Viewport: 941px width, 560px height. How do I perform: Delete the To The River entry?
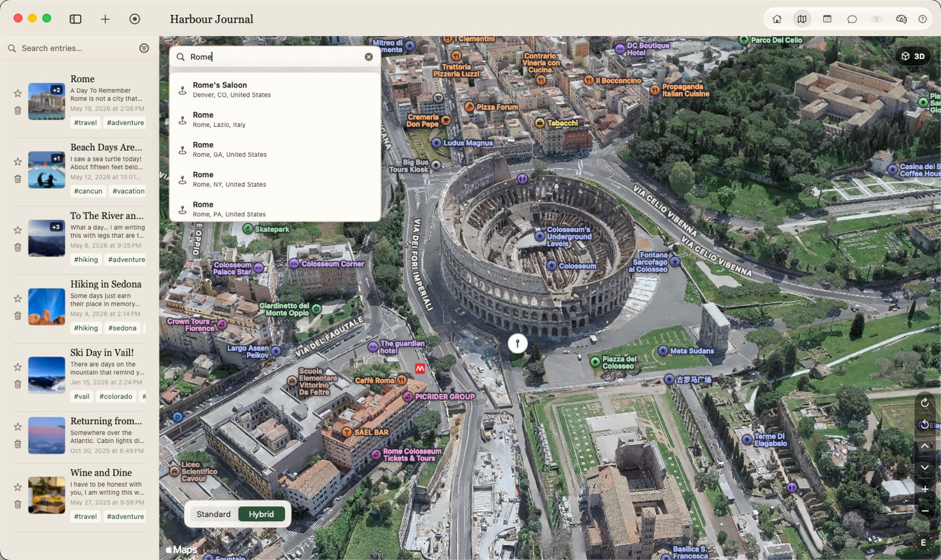18,247
